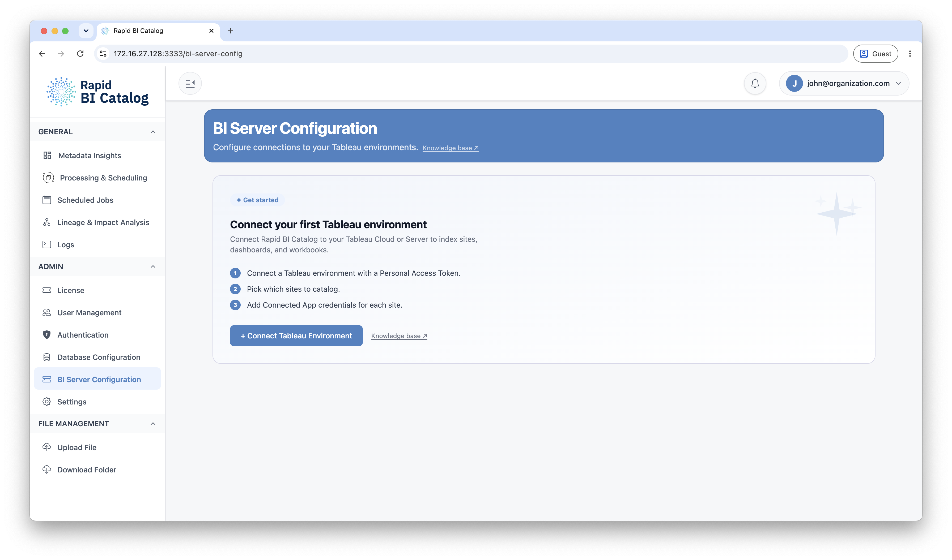Open a new browser tab
The height and width of the screenshot is (560, 952).
pyautogui.click(x=231, y=31)
